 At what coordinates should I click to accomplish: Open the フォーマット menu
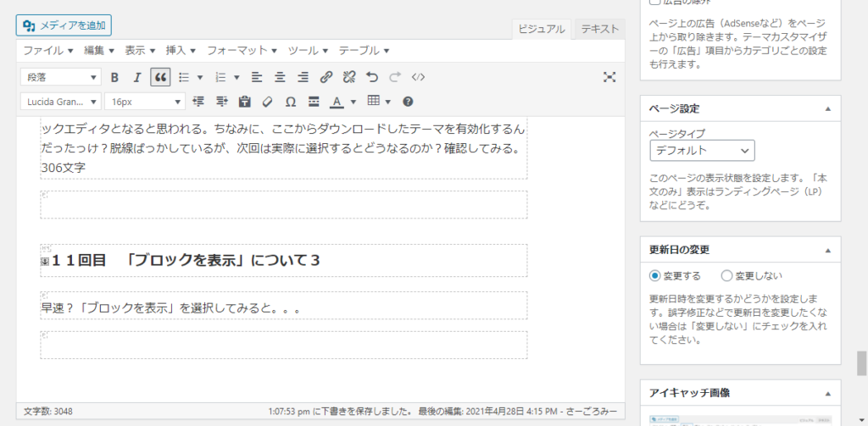pos(242,50)
